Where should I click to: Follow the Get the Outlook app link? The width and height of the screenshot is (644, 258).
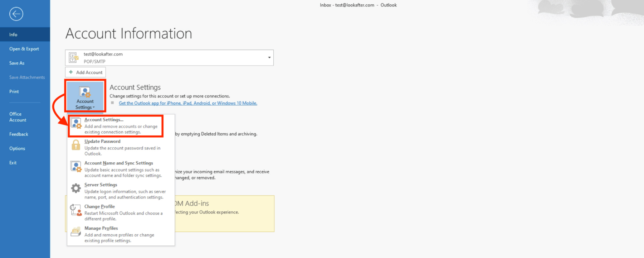pos(188,103)
